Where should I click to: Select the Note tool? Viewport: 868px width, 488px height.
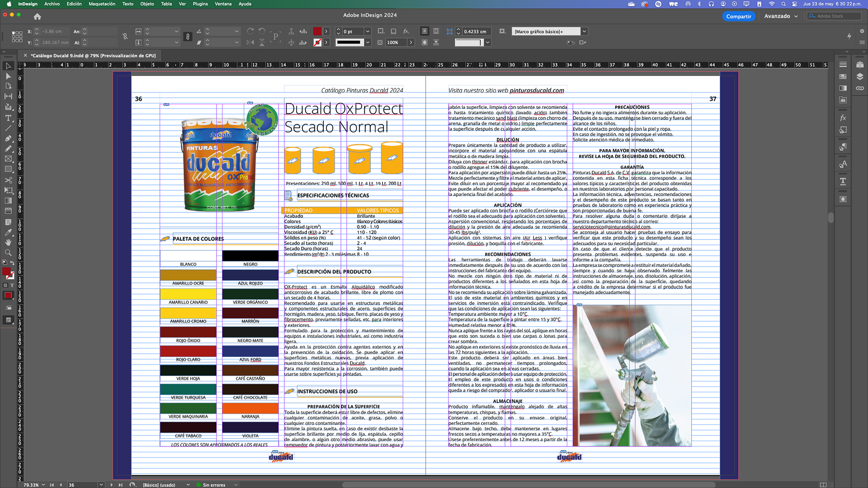[8, 222]
